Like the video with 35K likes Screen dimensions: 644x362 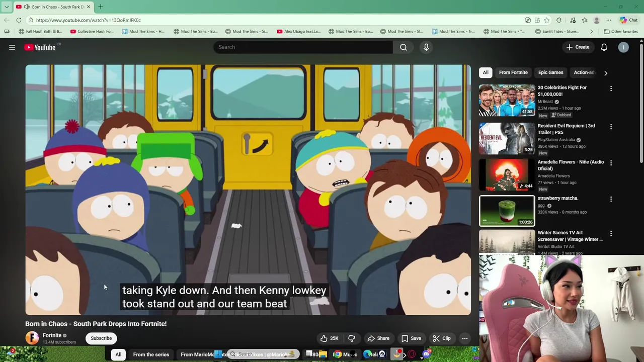click(x=329, y=338)
